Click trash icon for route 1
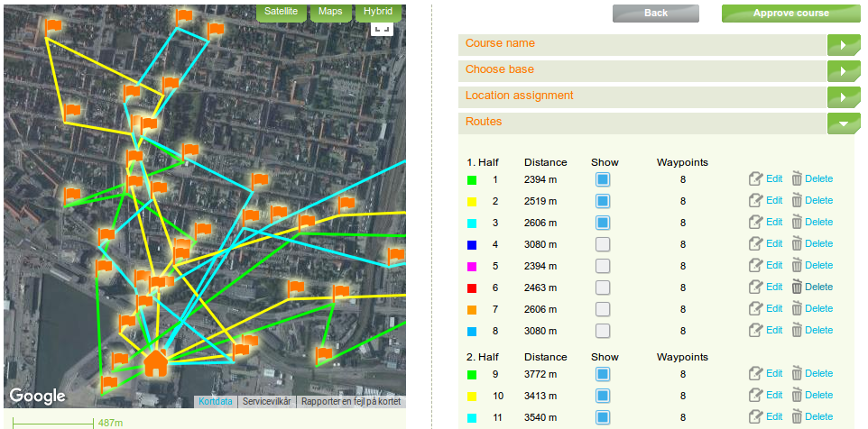 [x=797, y=179]
